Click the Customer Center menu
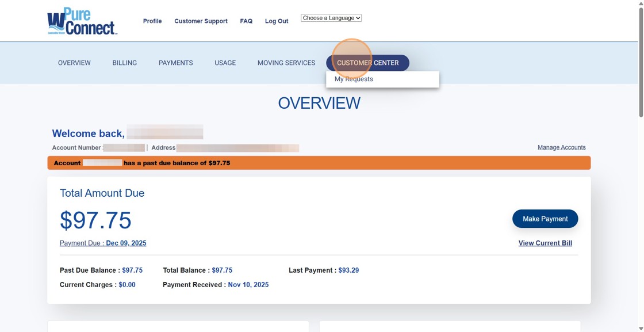Viewport: 644px width, 332px height. 367,63
